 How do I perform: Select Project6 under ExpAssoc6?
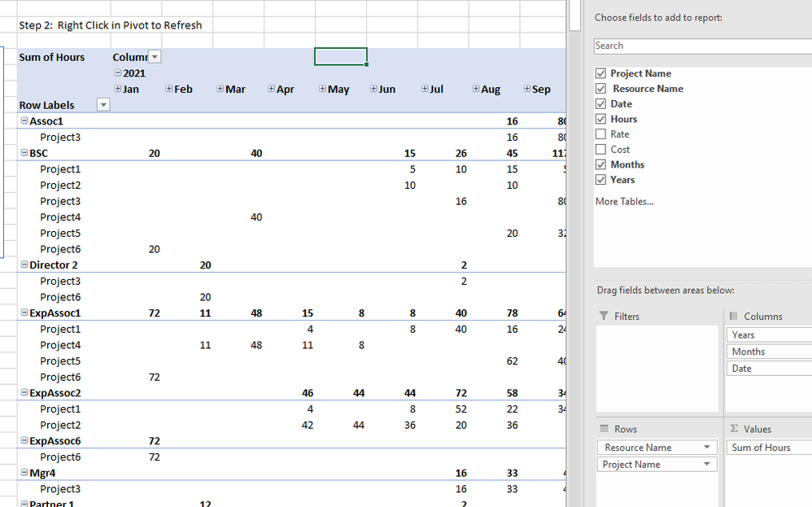[60, 457]
